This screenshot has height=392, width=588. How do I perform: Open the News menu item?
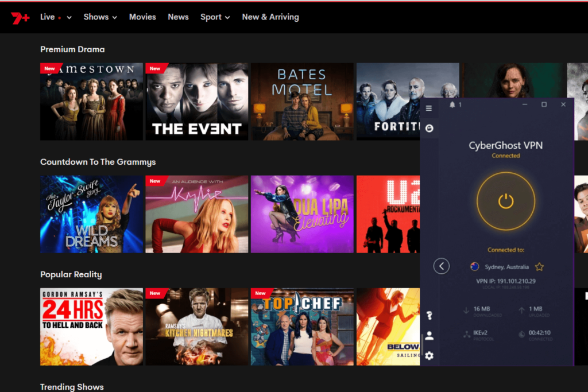point(178,17)
